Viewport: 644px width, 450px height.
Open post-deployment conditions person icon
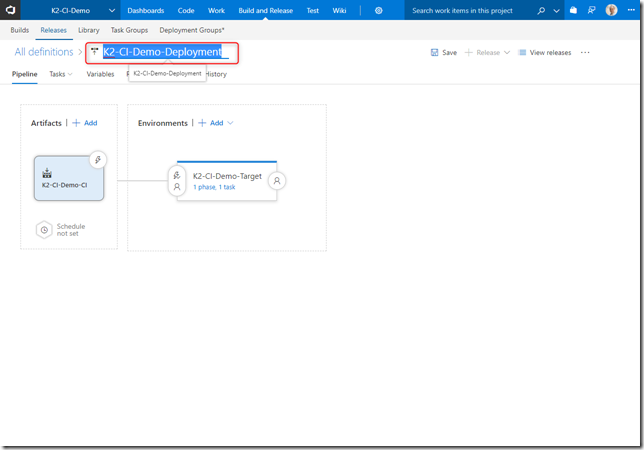coord(277,181)
